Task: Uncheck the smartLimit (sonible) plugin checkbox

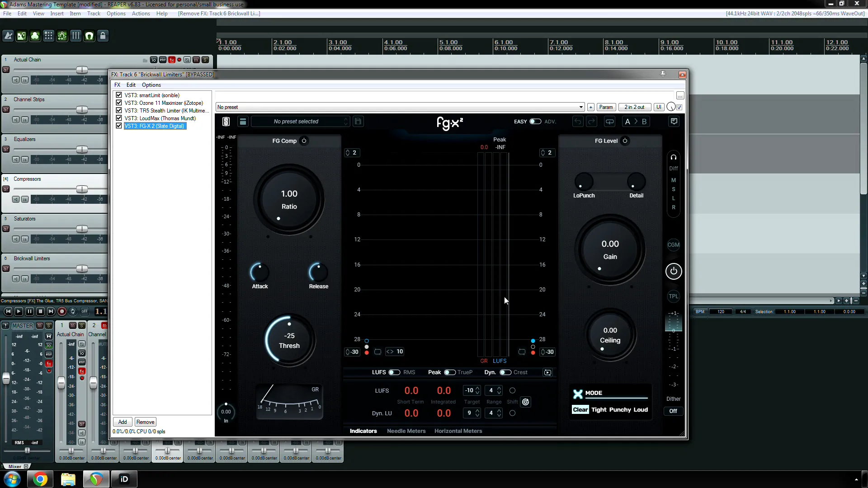Action: click(119, 95)
